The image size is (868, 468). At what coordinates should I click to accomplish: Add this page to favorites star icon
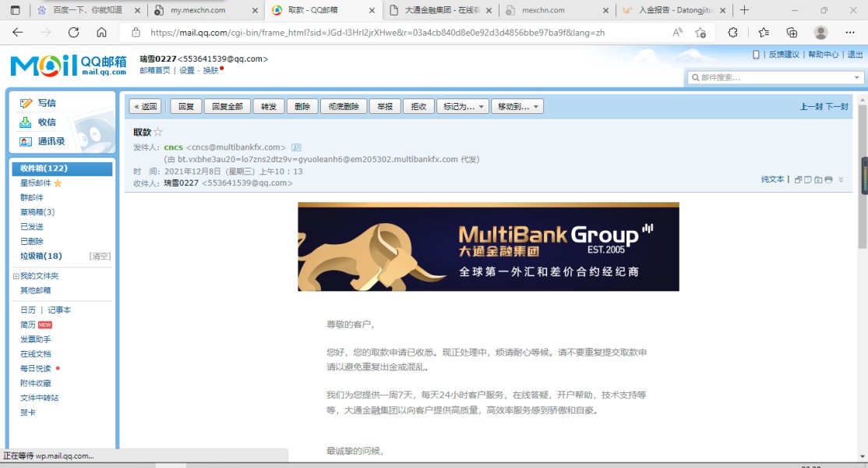point(700,33)
